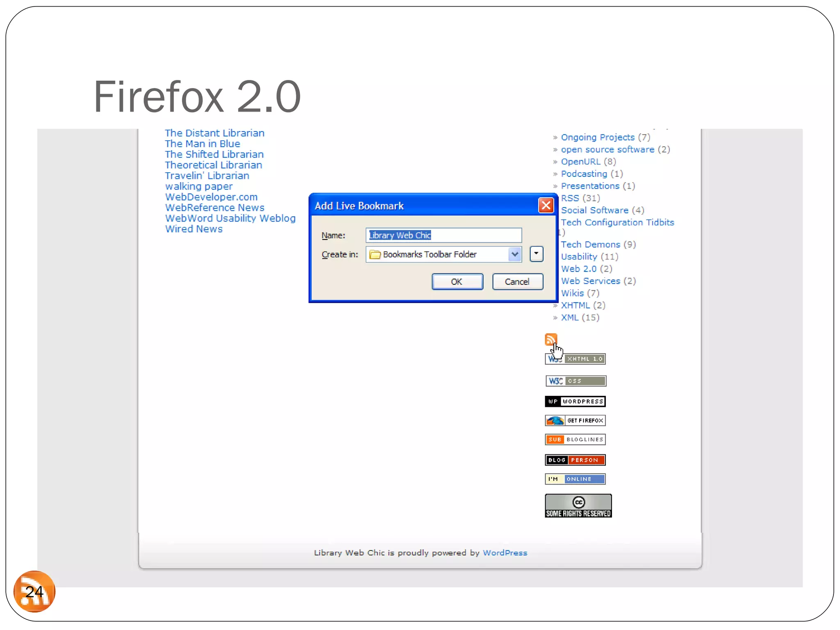The width and height of the screenshot is (840, 630).
Task: Visit The Shifted Librarian link
Action: (x=214, y=155)
